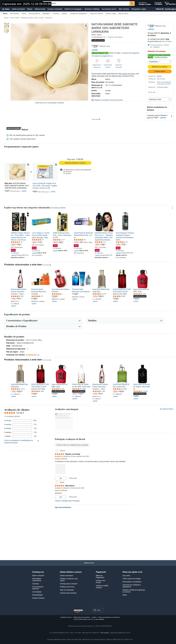Click the orange search magnifier button
The height and width of the screenshot is (644, 176).
pyautogui.click(x=132, y=4)
